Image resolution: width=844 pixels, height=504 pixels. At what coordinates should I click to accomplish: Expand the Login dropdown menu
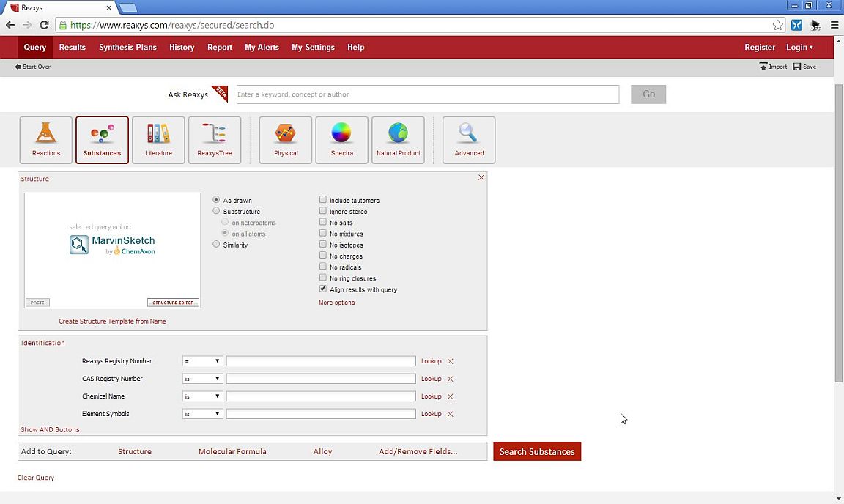[799, 48]
